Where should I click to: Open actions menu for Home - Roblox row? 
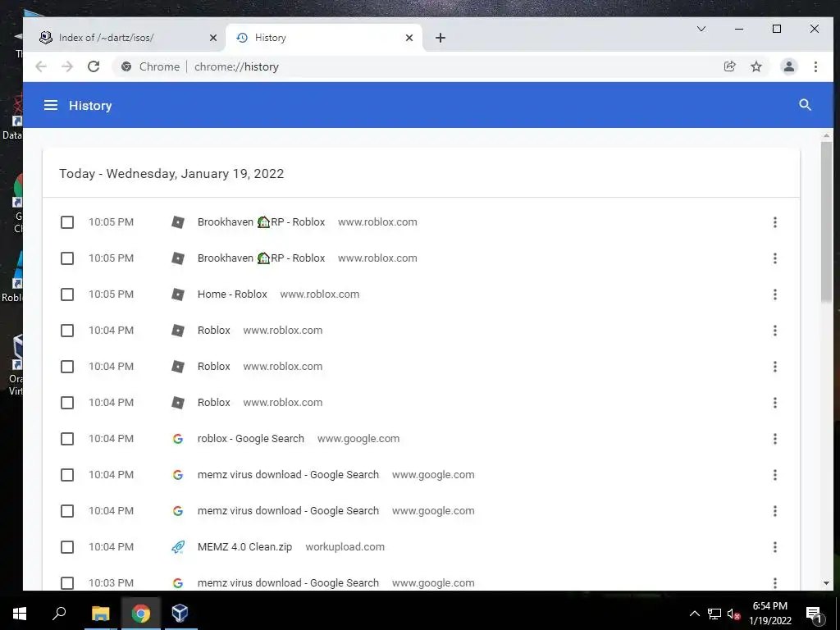tap(774, 294)
